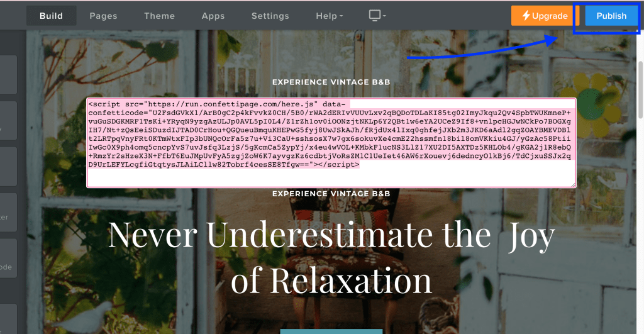Go to the Apps tab
644x334 pixels.
[213, 16]
